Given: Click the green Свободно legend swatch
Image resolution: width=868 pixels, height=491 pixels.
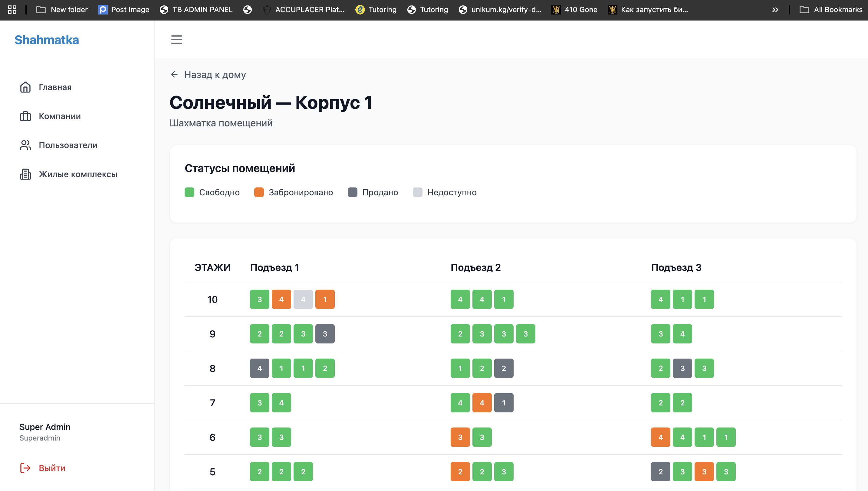Looking at the screenshot, I should (x=189, y=192).
